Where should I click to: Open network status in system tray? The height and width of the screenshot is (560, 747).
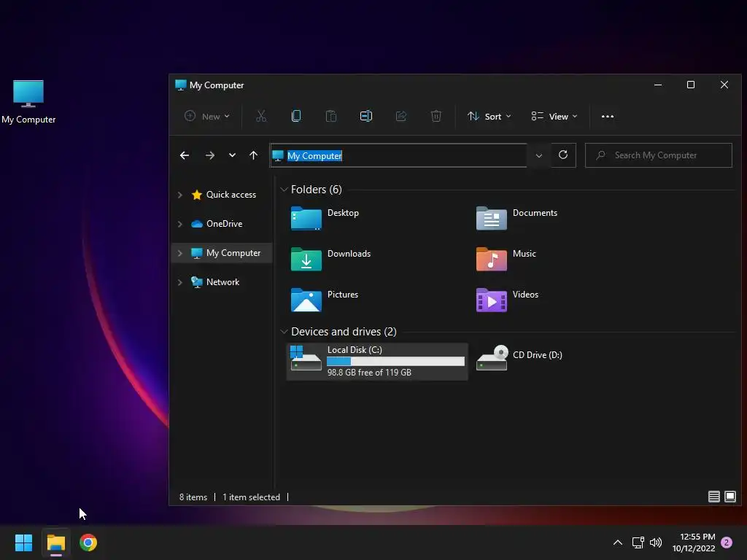(638, 542)
